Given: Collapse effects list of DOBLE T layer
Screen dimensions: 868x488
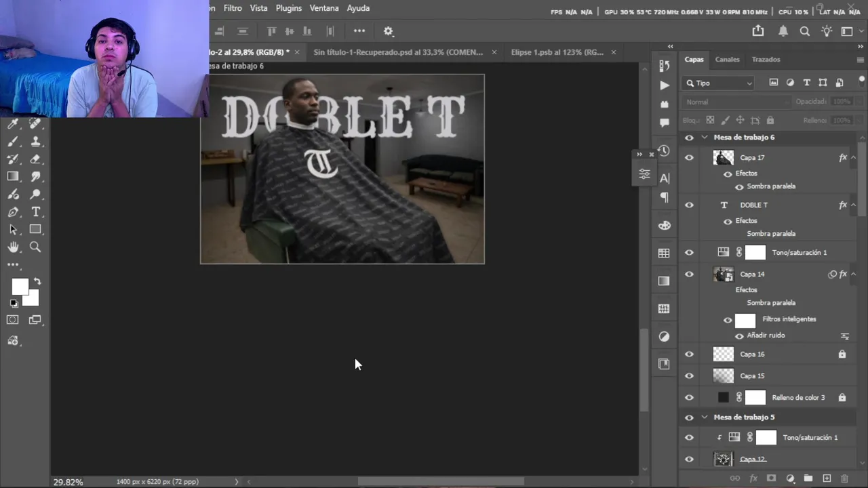Looking at the screenshot, I should (853, 205).
